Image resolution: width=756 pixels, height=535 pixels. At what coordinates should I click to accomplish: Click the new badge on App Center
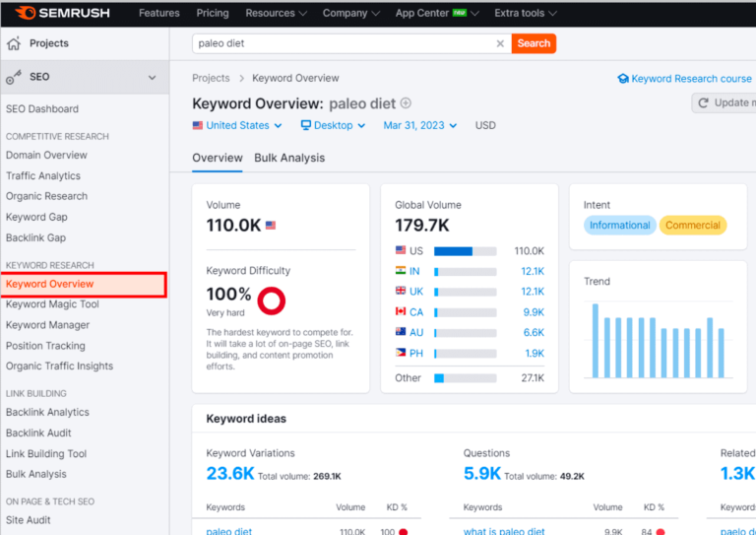tap(460, 13)
